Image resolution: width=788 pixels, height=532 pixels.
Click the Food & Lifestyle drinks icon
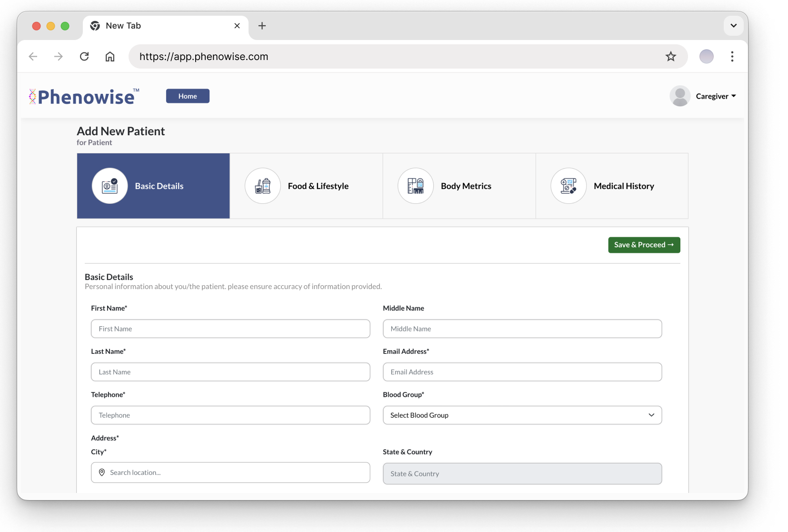click(262, 186)
